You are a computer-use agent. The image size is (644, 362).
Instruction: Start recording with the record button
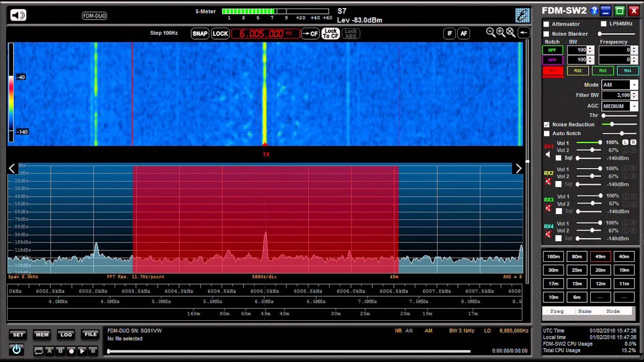[x=71, y=350]
